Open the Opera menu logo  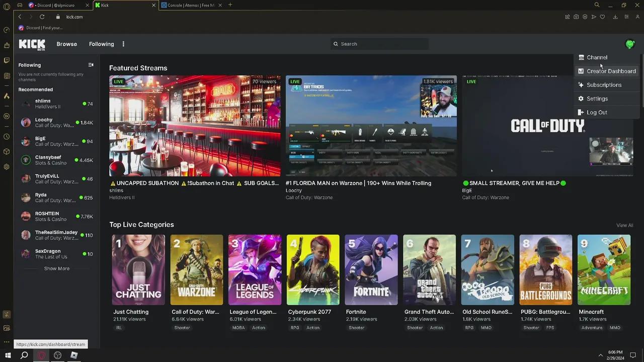(7, 7)
